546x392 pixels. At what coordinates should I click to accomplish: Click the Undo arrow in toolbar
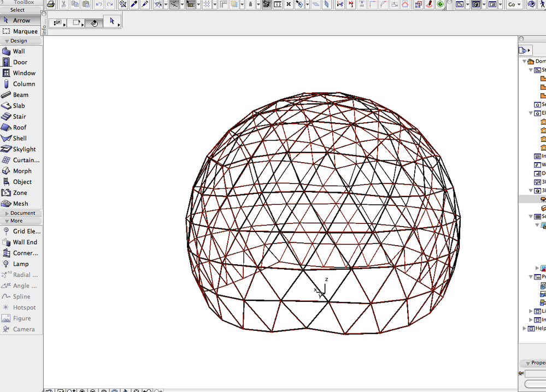coord(98,4)
